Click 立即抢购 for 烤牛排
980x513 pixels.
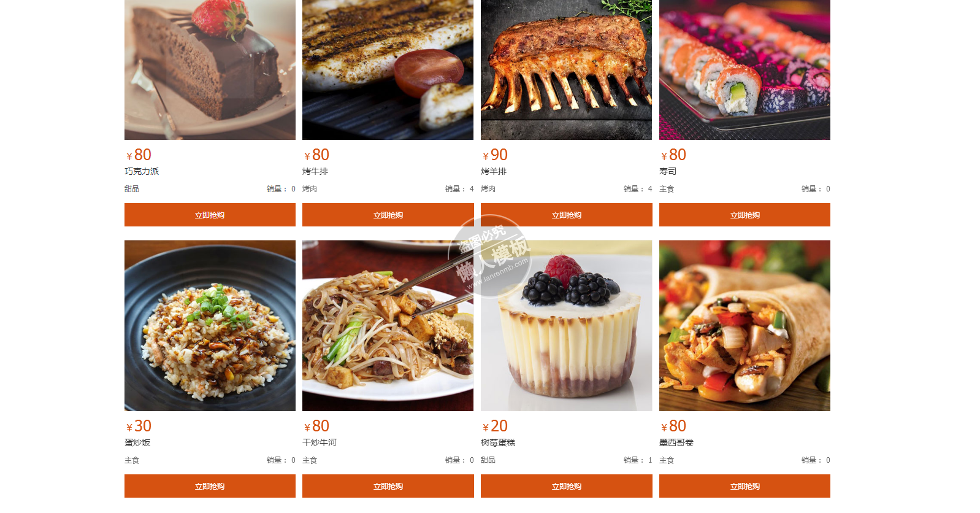[x=388, y=215]
